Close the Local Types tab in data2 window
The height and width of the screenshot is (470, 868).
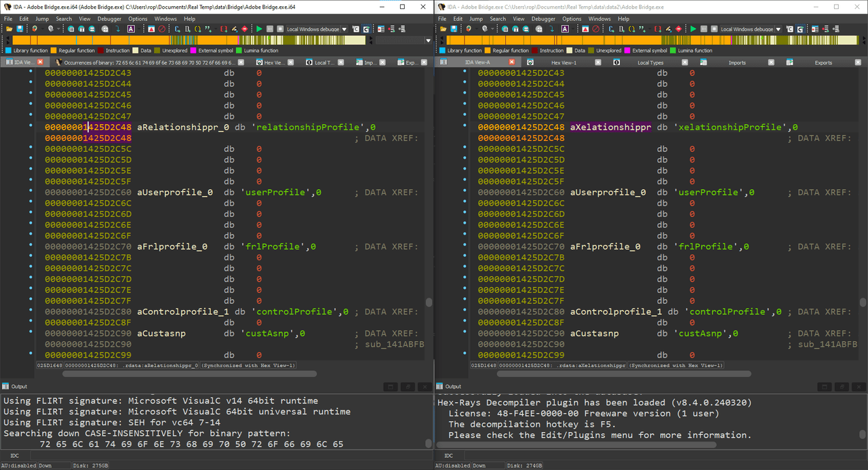685,62
